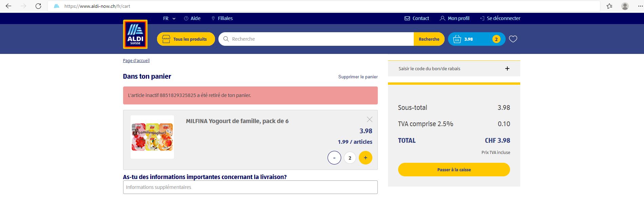Click the Informations supplémentaires field
The height and width of the screenshot is (215, 644).
point(250,187)
